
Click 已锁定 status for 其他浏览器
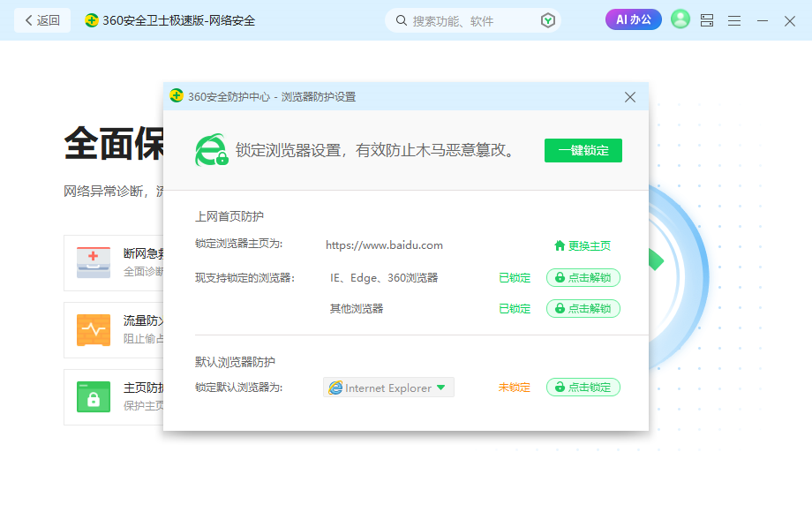515,309
